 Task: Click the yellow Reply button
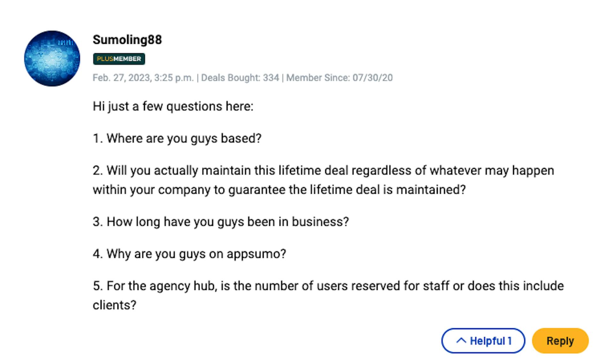pos(560,341)
